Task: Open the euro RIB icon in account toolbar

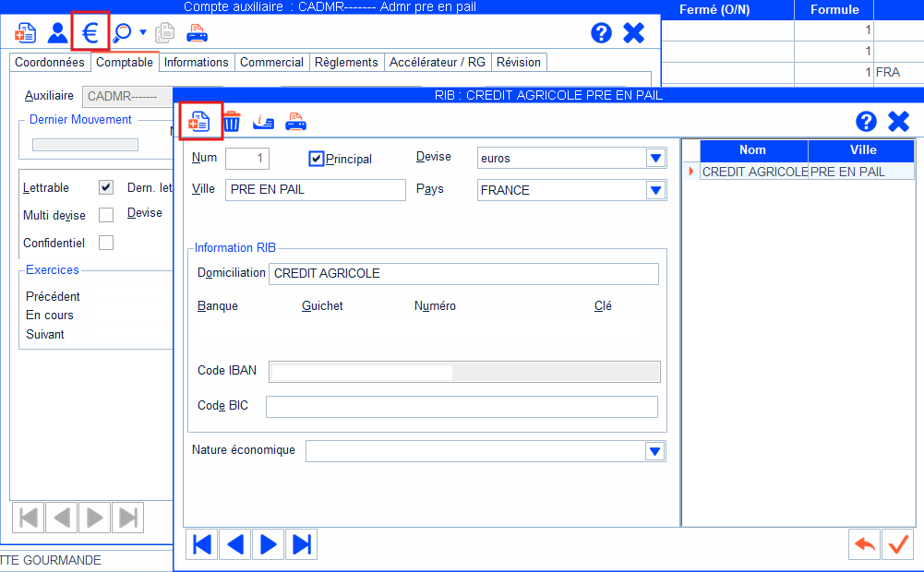Action: 90,33
